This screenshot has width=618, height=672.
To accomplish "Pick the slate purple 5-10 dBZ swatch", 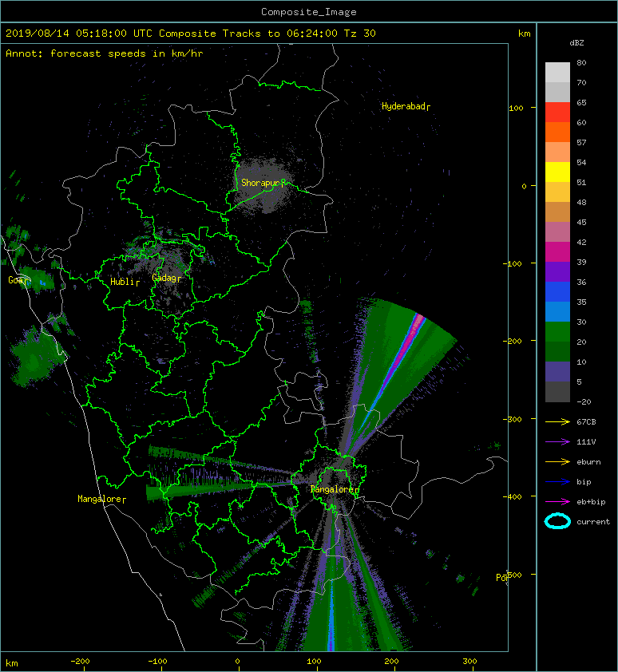I will click(557, 371).
